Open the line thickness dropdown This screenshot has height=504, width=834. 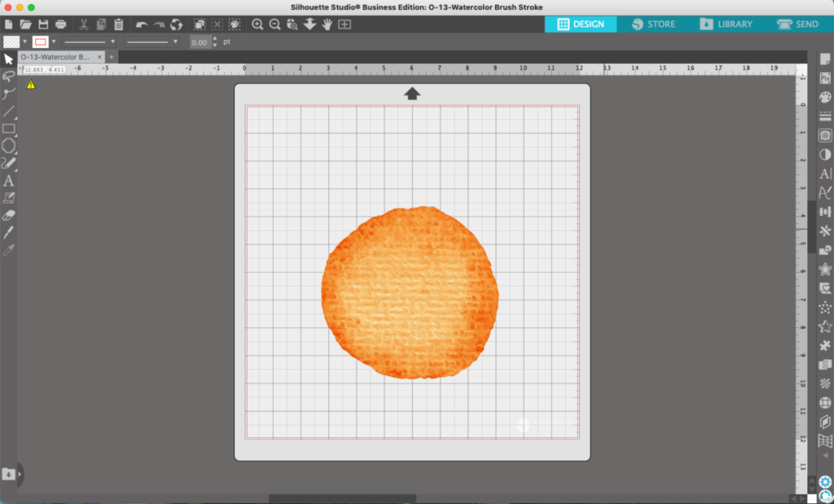coord(151,42)
